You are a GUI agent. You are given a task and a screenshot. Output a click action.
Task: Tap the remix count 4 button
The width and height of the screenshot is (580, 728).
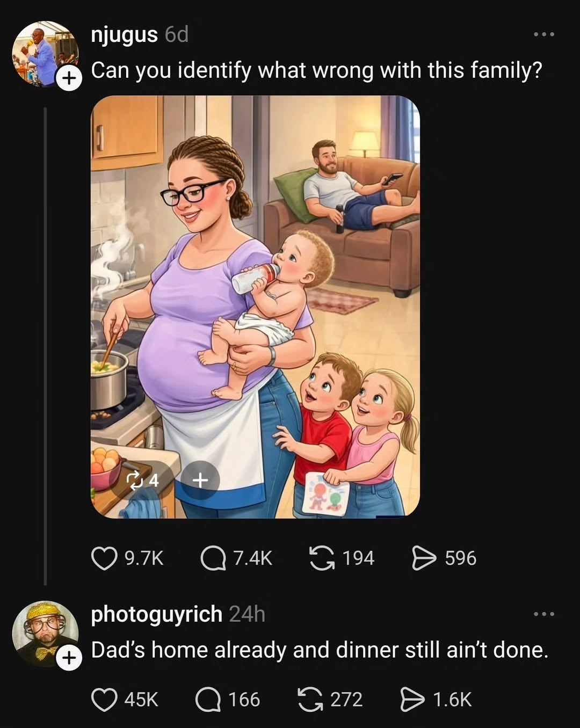click(x=142, y=479)
